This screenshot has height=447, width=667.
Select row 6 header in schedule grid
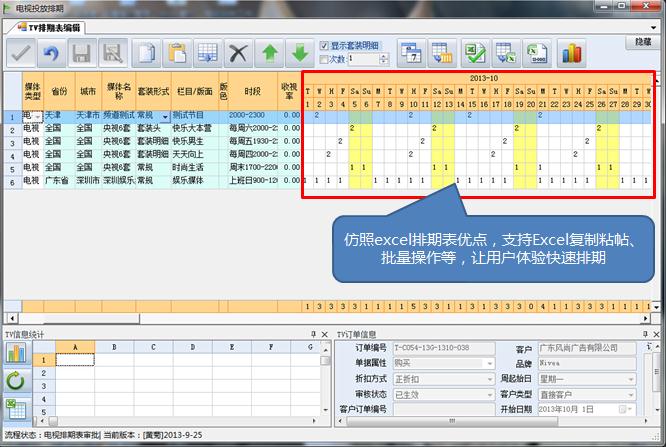12,182
